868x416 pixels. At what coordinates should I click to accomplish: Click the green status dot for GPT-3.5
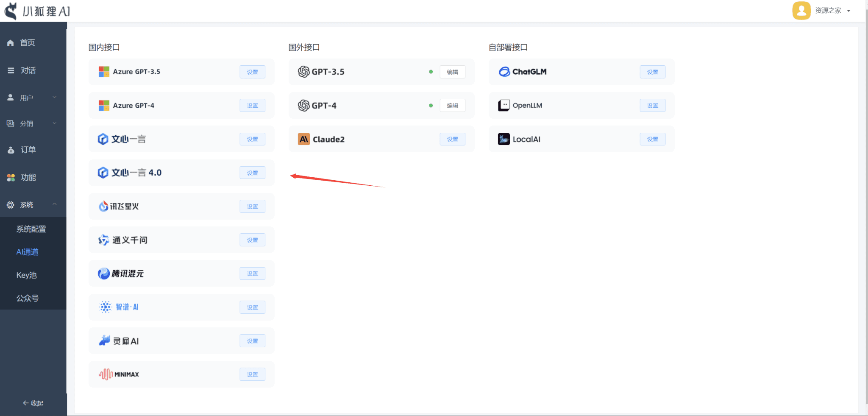[431, 72]
